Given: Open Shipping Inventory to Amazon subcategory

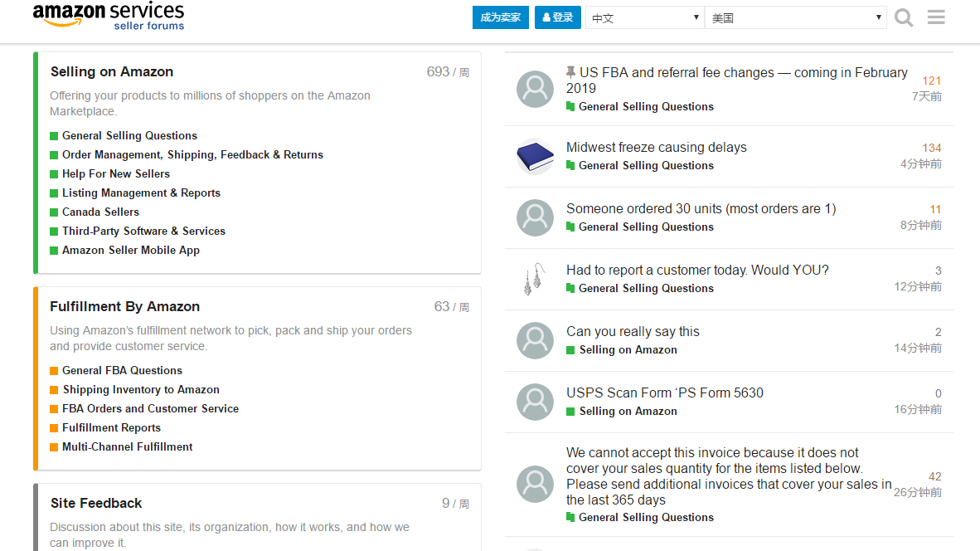Looking at the screenshot, I should tap(141, 390).
